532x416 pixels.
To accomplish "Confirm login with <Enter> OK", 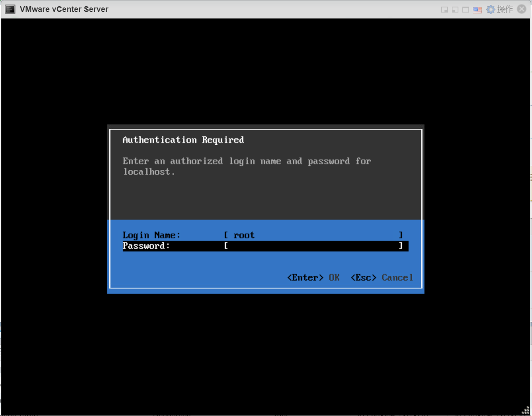I will point(313,277).
